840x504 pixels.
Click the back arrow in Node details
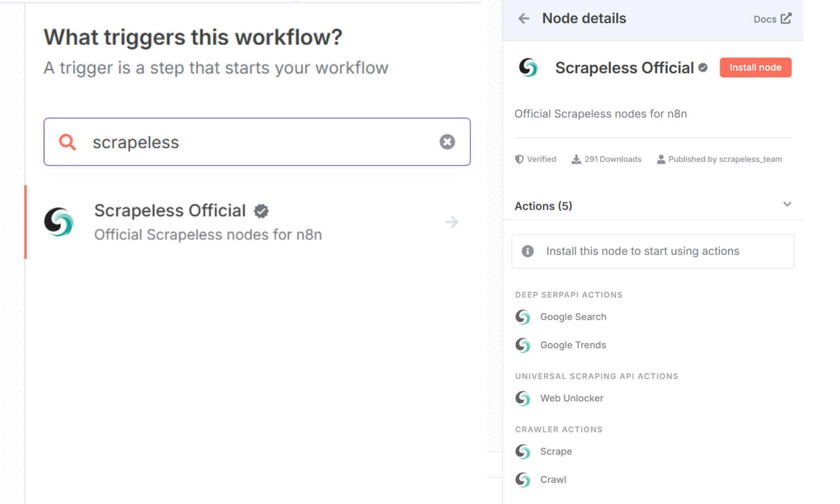pyautogui.click(x=524, y=18)
